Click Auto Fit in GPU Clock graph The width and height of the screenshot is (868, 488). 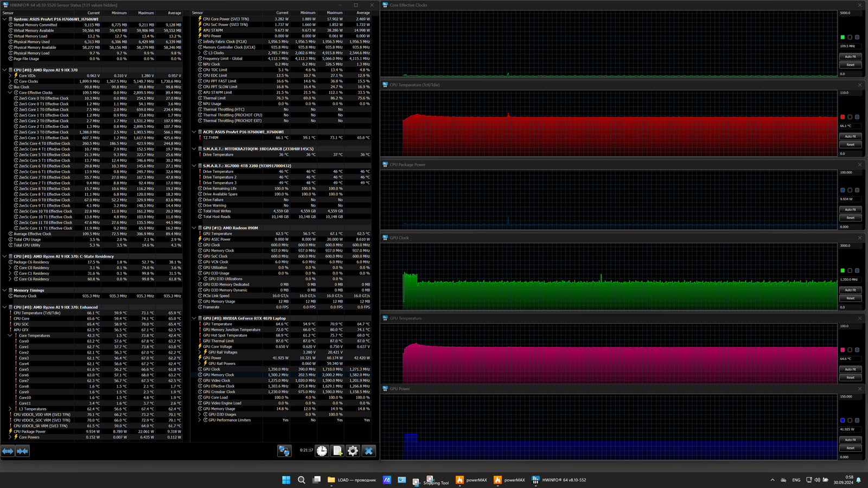pos(850,290)
